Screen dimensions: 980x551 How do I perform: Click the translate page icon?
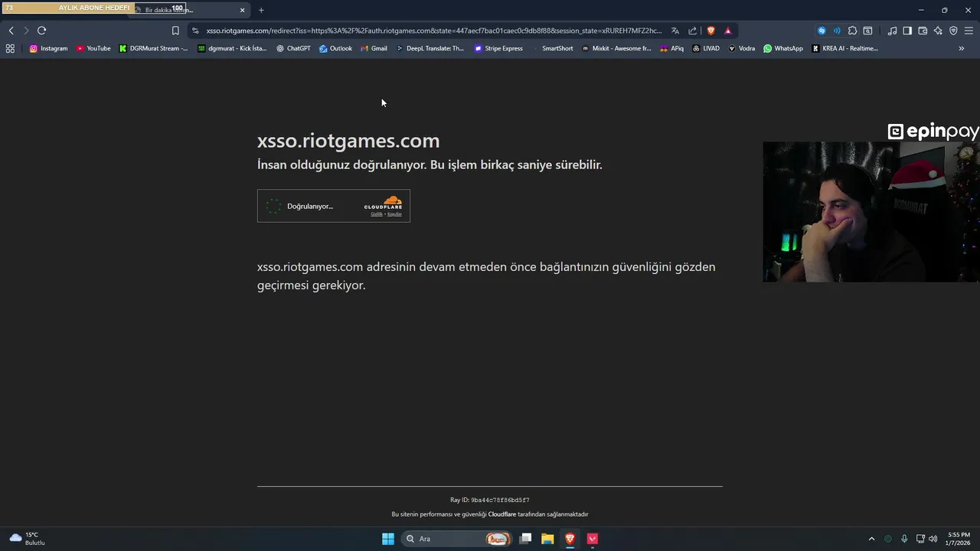pos(675,31)
